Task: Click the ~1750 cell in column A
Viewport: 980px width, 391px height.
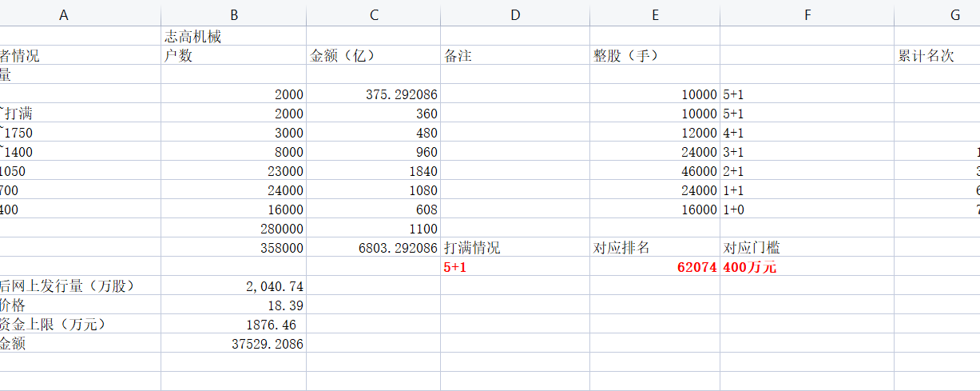Action: coord(80,132)
